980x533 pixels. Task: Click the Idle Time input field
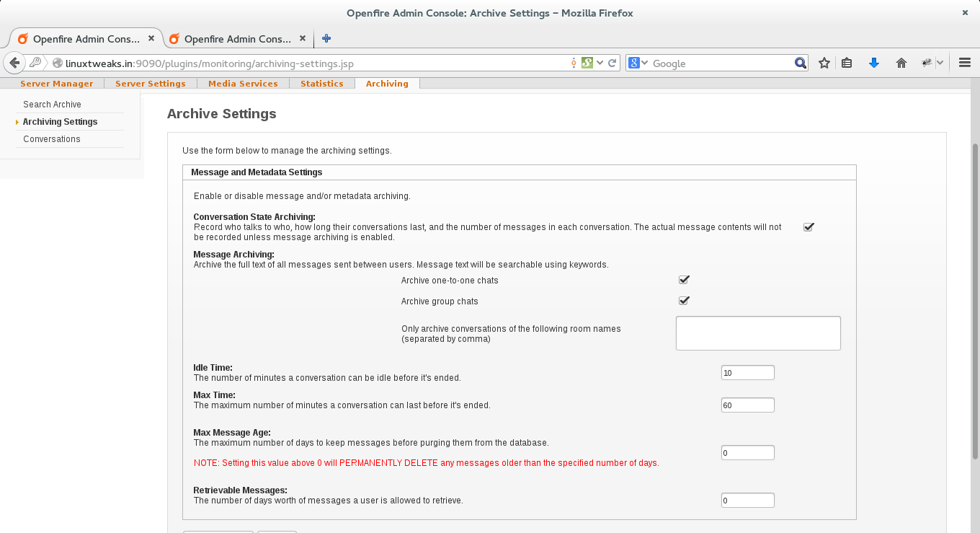[x=748, y=373]
